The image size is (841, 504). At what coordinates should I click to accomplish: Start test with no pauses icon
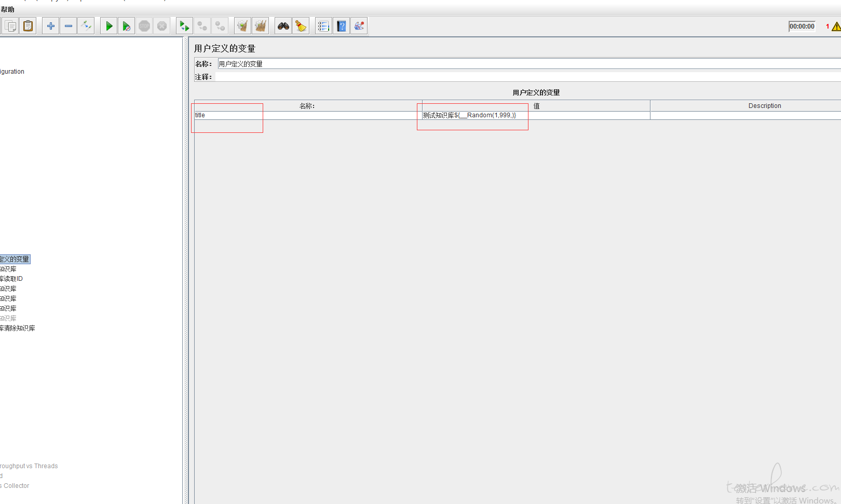tap(127, 26)
